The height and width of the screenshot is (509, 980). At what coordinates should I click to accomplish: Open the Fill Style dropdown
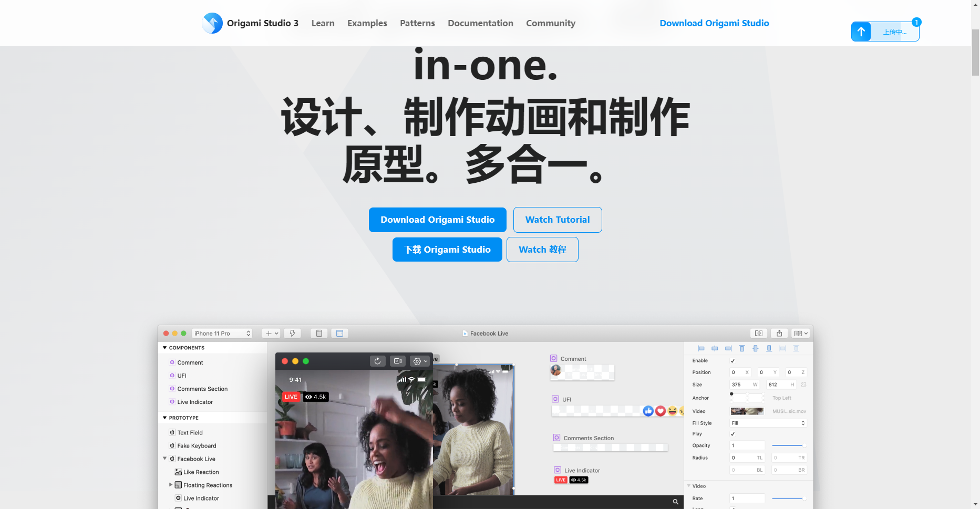[x=768, y=423]
